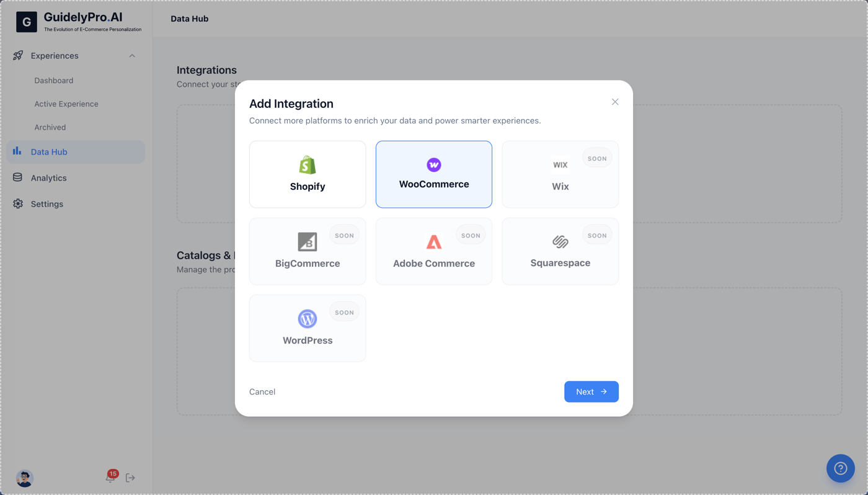The width and height of the screenshot is (868, 495).
Task: Click the Wix logo icon
Action: coord(560,165)
